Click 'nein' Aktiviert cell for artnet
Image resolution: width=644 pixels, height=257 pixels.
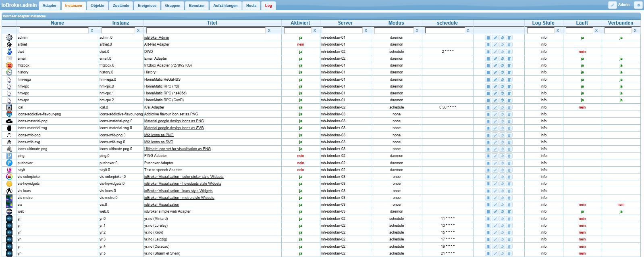tap(301, 44)
